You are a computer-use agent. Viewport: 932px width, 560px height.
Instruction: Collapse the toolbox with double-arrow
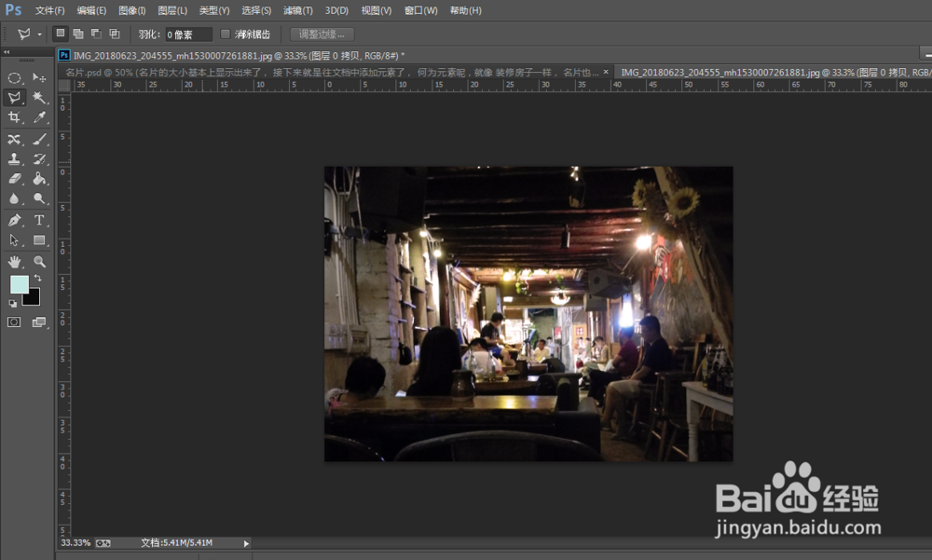point(7,52)
